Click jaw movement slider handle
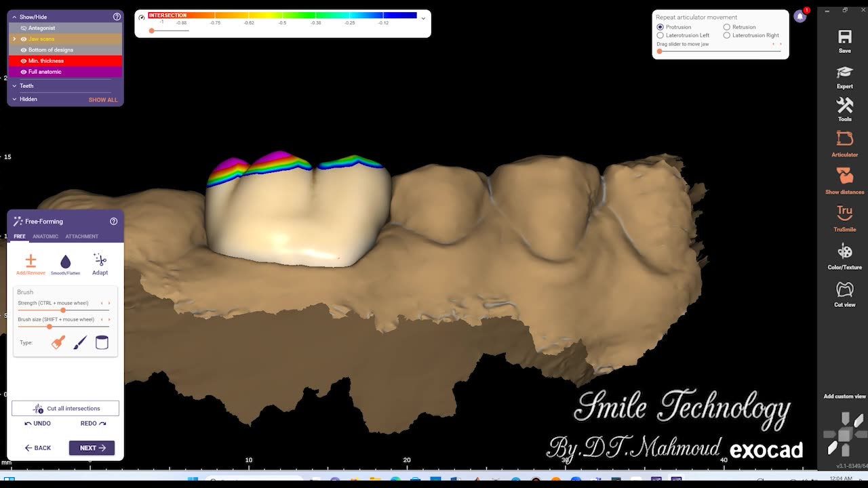This screenshot has width=868, height=488. pos(659,52)
